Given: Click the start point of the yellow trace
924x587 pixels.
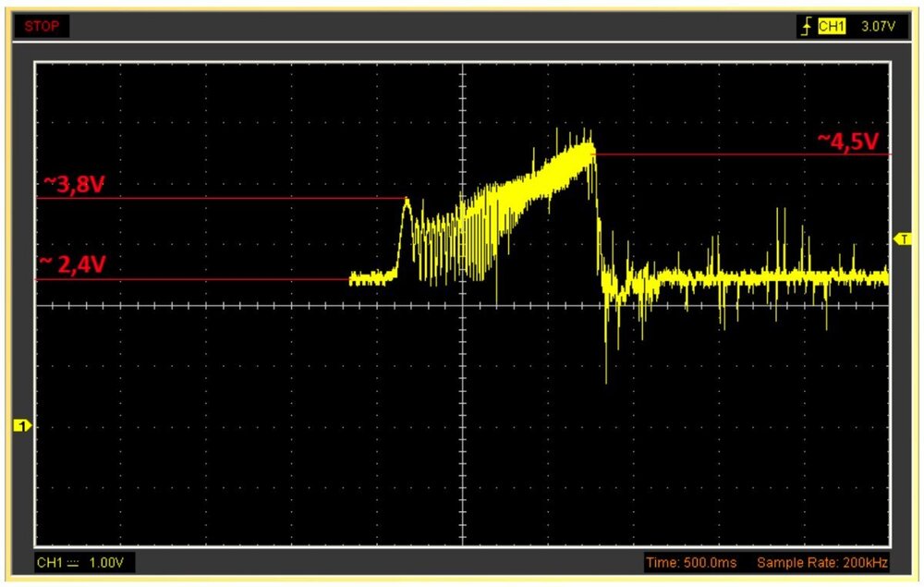Looking at the screenshot, I should tap(351, 278).
